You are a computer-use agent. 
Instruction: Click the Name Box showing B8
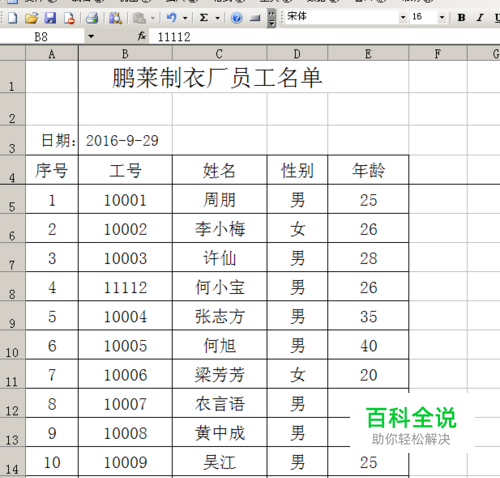pyautogui.click(x=42, y=37)
